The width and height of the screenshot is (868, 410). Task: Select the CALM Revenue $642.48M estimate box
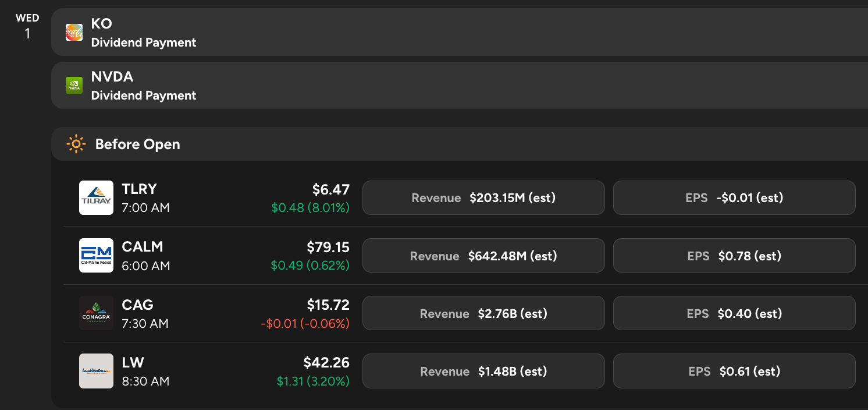click(x=483, y=256)
